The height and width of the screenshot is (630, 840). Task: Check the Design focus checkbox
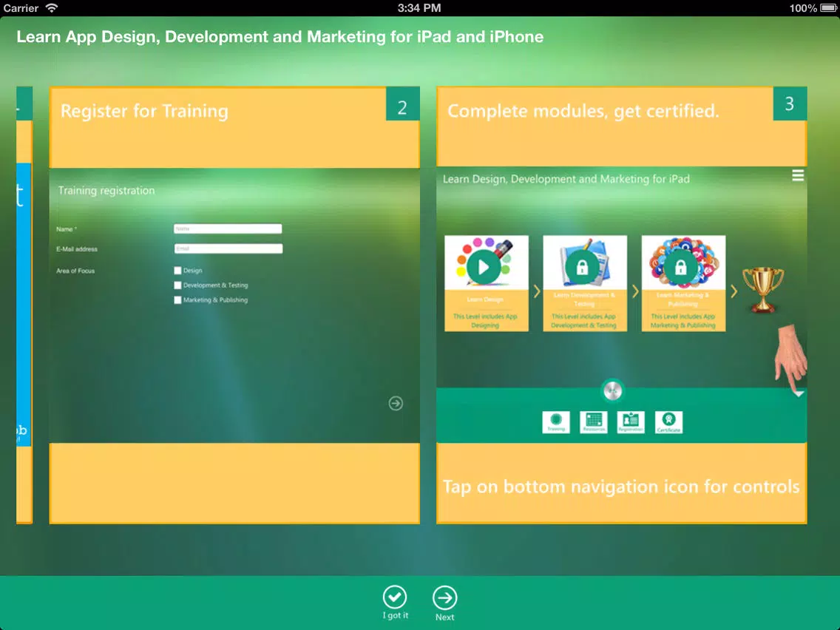(x=178, y=271)
